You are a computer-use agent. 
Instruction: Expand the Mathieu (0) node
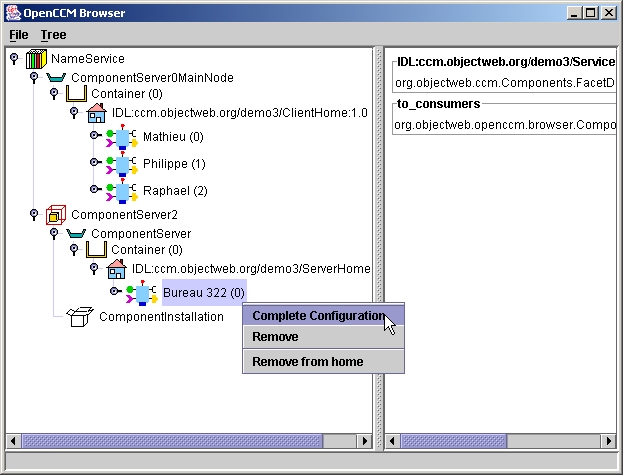[95, 135]
